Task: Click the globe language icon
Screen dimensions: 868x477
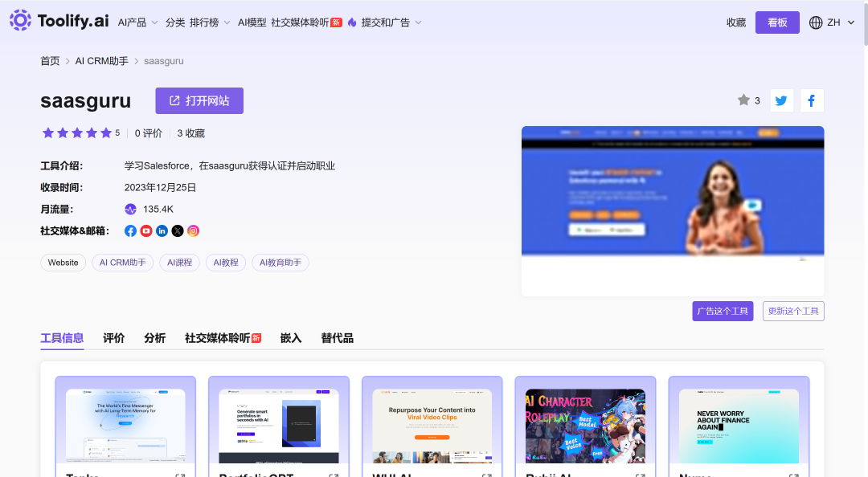Action: point(816,22)
